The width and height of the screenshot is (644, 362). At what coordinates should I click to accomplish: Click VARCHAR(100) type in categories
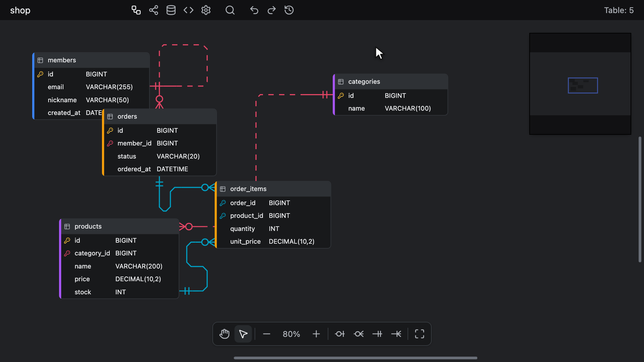(408, 109)
